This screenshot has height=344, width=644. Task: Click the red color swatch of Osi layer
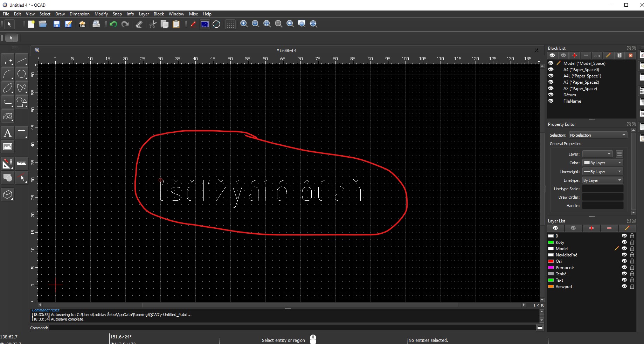(551, 261)
